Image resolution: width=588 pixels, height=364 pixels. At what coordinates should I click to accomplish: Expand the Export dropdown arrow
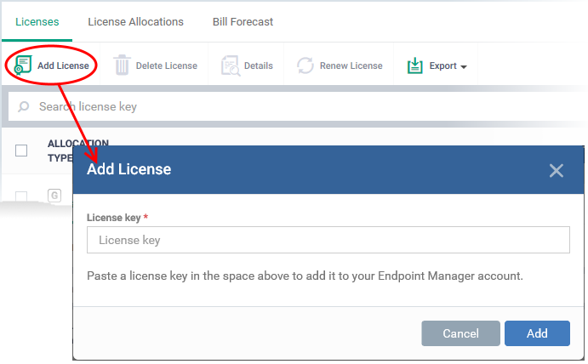[464, 66]
